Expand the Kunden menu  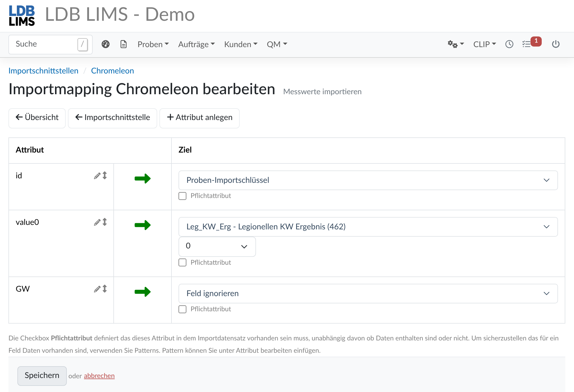[x=241, y=44]
